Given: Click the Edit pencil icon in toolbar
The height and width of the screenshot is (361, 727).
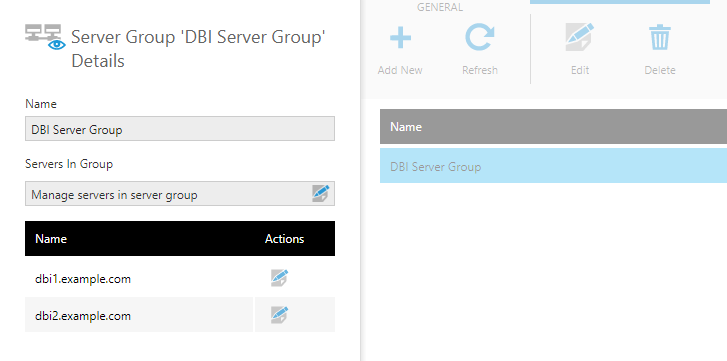Looking at the screenshot, I should [x=580, y=37].
